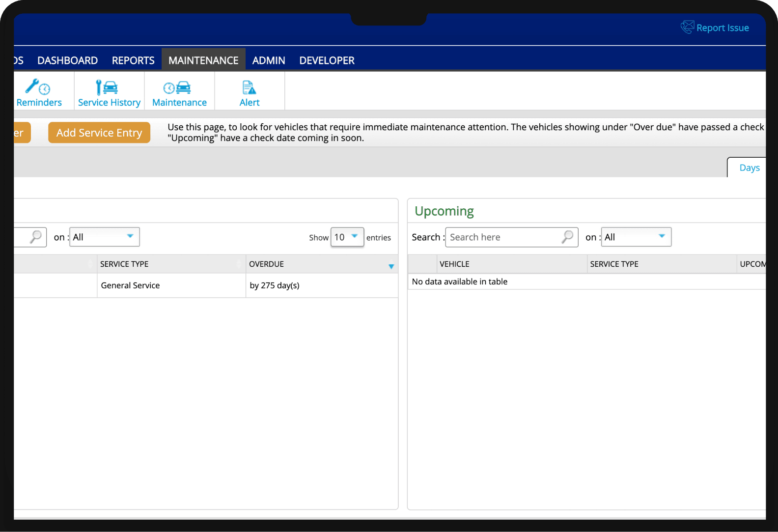
Task: Switch to the Dashboard menu tab
Action: tap(67, 60)
